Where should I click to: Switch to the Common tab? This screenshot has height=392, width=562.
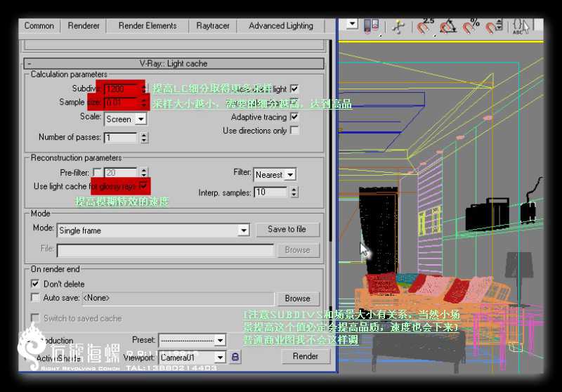[39, 26]
